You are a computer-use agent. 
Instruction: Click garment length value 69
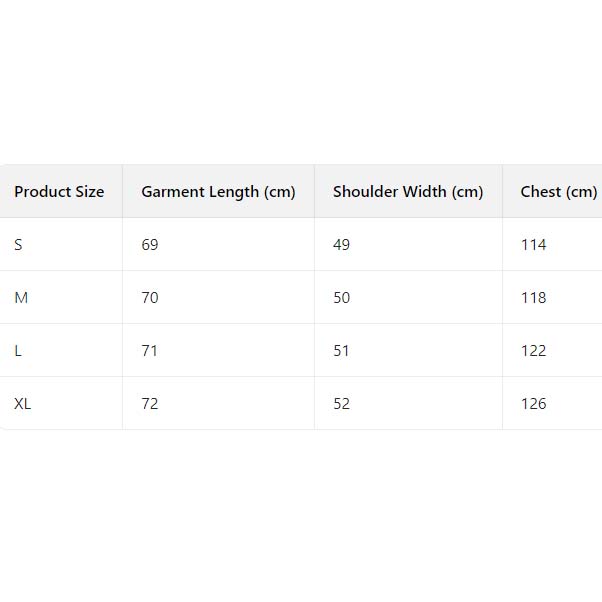point(150,245)
